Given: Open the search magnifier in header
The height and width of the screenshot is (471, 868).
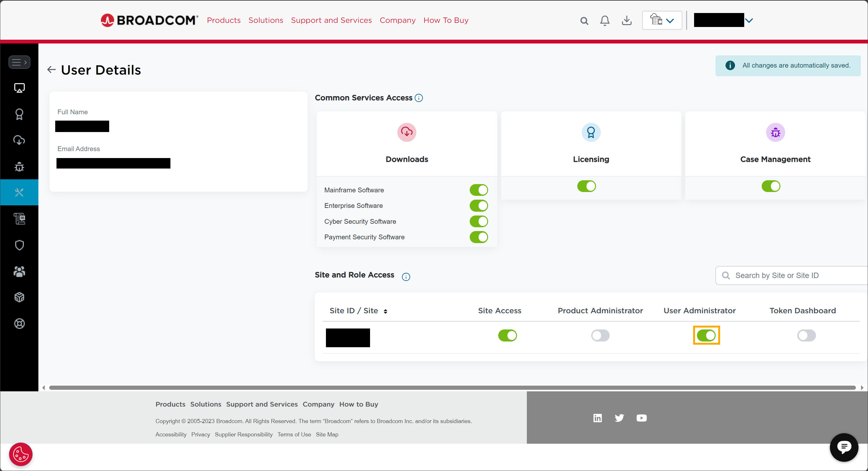Looking at the screenshot, I should click(x=584, y=21).
